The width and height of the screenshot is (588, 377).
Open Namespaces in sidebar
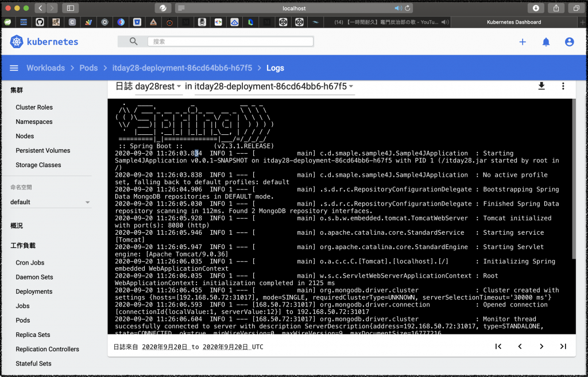pyautogui.click(x=34, y=122)
